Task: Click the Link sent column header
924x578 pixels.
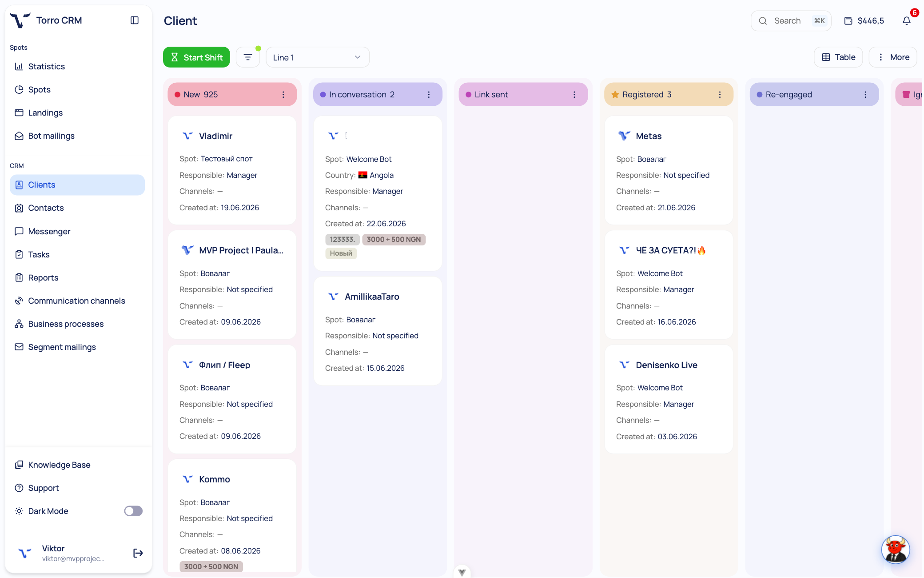Action: (x=523, y=95)
